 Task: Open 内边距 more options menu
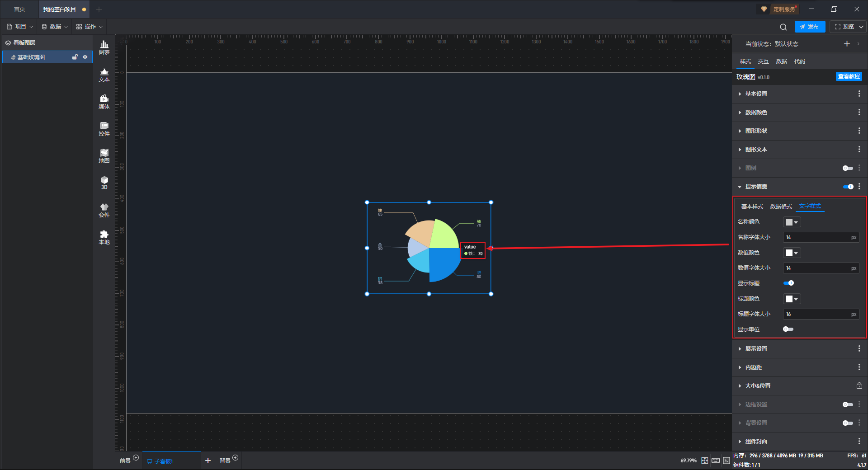[859, 367]
